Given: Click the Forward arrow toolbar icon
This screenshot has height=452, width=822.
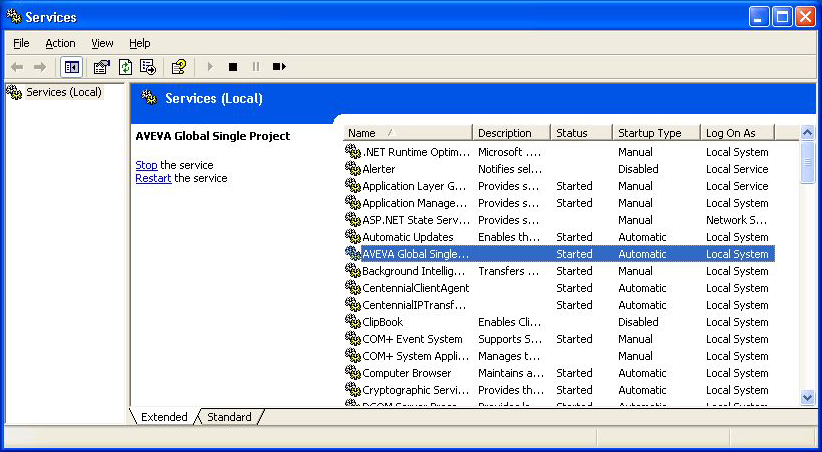Looking at the screenshot, I should 40,67.
